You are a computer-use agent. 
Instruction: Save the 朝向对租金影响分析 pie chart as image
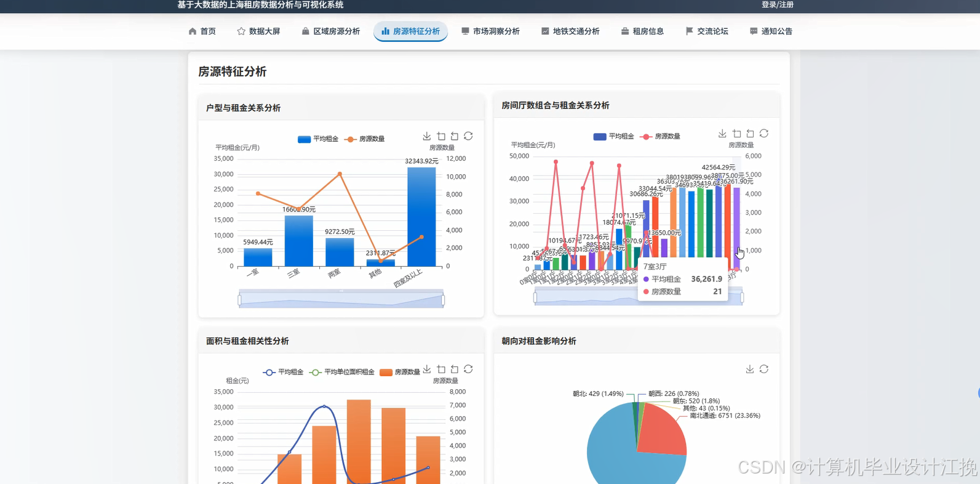(x=750, y=369)
